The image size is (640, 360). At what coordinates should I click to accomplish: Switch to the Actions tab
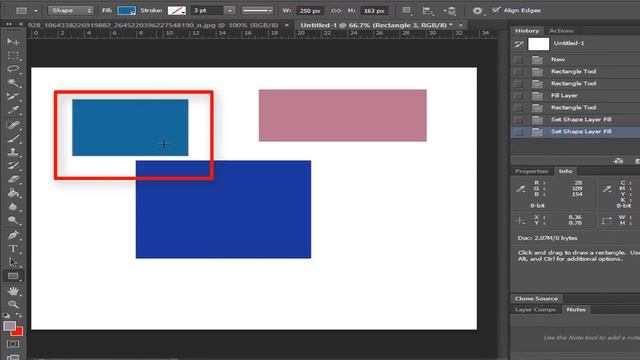click(561, 31)
